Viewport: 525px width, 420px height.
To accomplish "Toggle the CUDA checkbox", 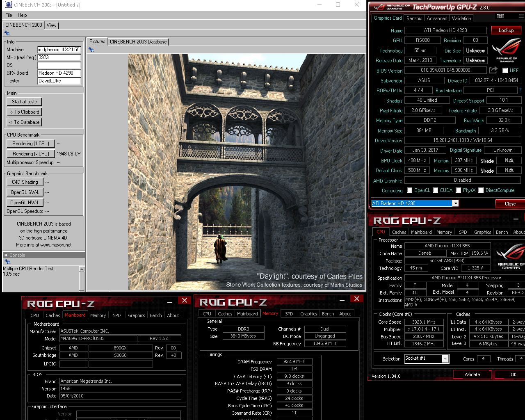I will pyautogui.click(x=435, y=190).
